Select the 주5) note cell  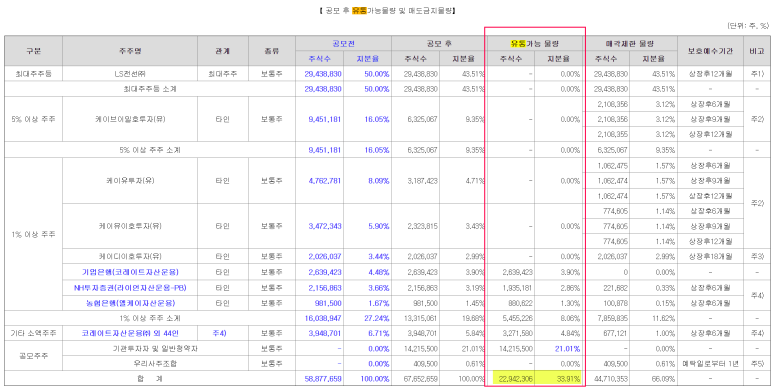tap(756, 364)
